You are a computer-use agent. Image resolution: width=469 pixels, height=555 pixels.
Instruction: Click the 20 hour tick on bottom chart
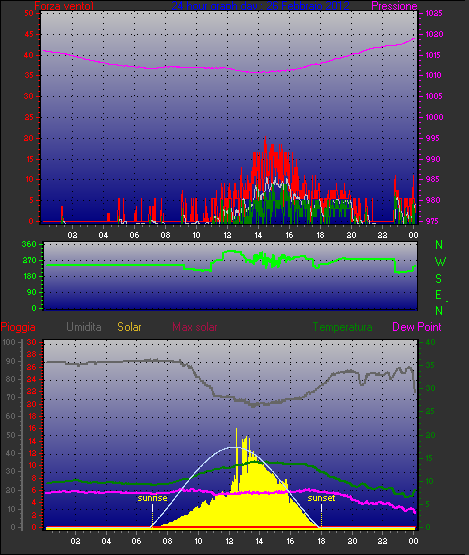[x=352, y=541]
